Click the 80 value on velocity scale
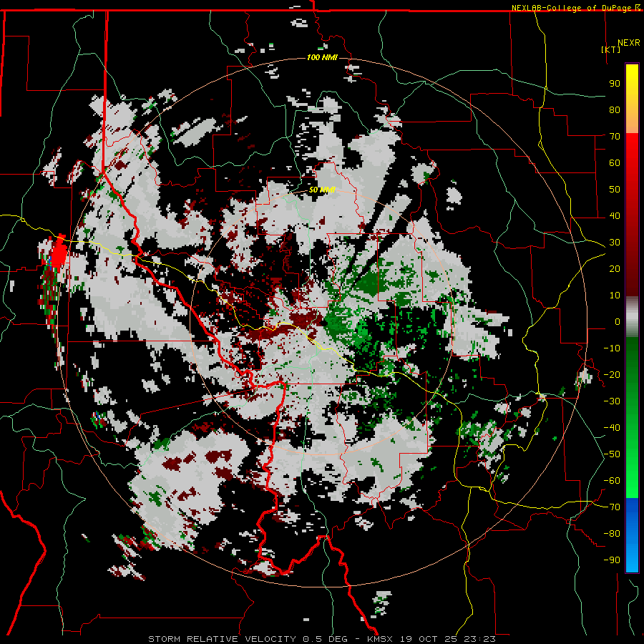 pyautogui.click(x=615, y=109)
